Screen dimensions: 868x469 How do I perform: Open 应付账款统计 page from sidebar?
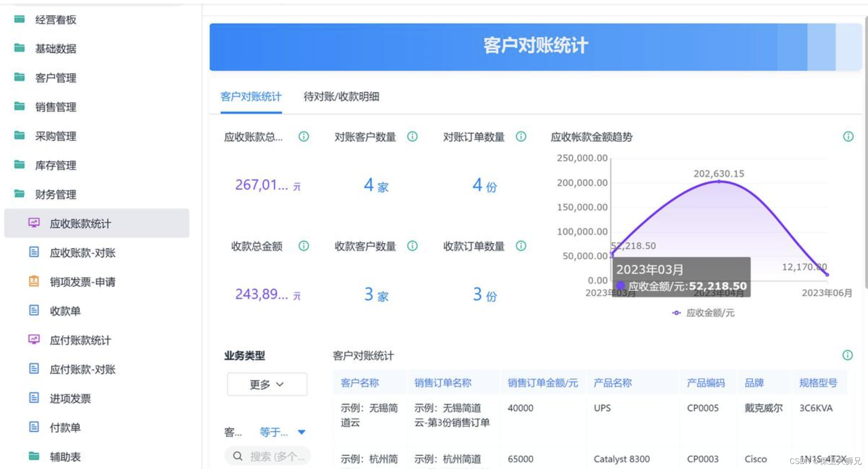tap(80, 340)
